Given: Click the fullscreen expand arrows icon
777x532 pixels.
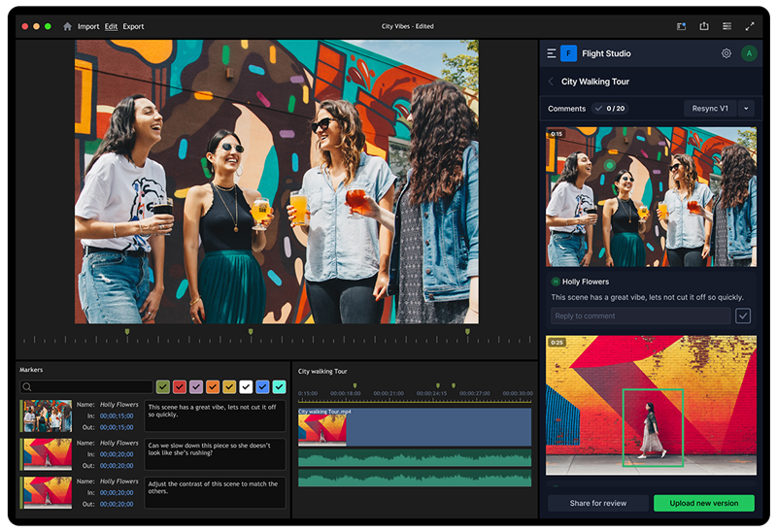Looking at the screenshot, I should [x=750, y=26].
